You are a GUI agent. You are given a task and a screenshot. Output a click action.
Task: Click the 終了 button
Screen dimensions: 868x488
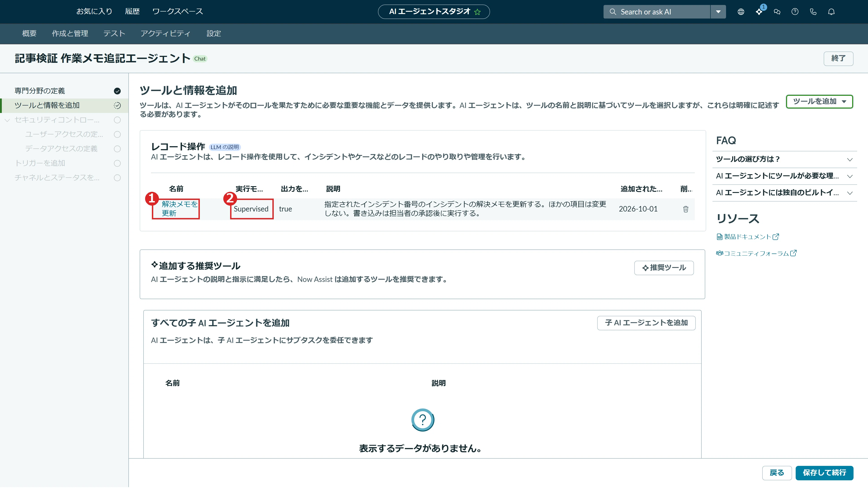(x=838, y=58)
